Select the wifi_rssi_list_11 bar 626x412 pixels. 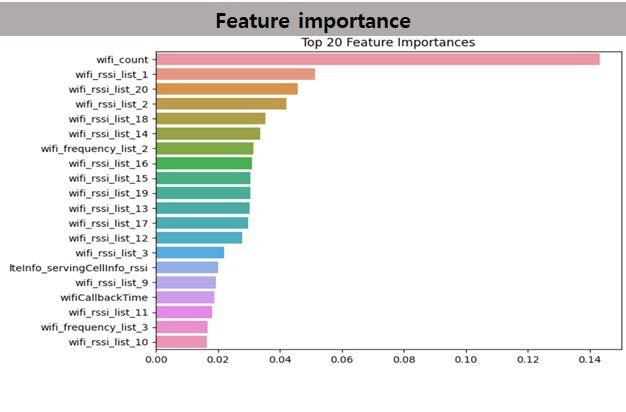(x=184, y=312)
